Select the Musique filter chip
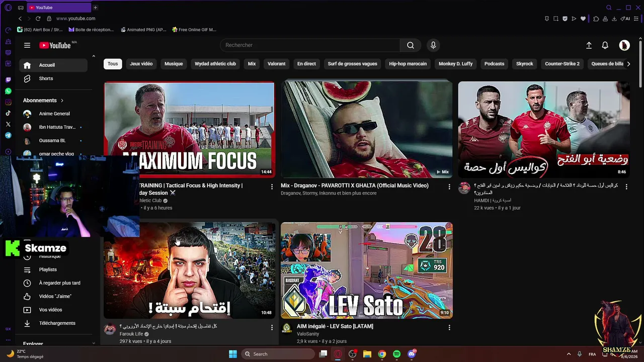644x362 pixels. coord(174,64)
